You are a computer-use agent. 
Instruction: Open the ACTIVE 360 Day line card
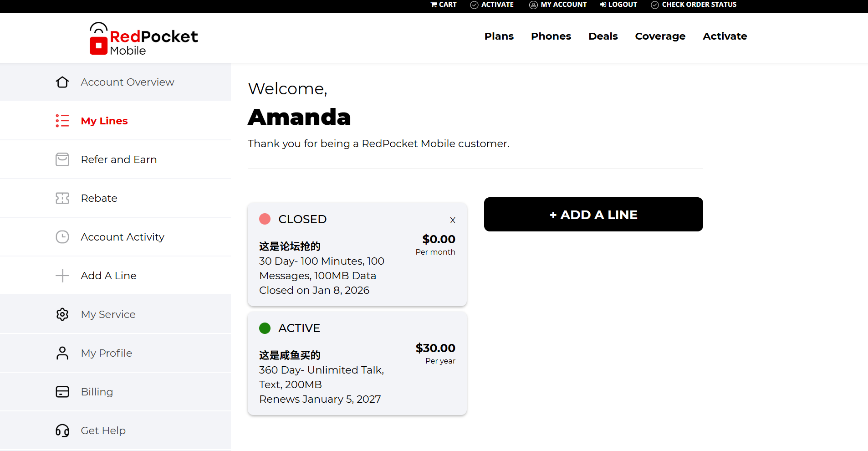[357, 363]
